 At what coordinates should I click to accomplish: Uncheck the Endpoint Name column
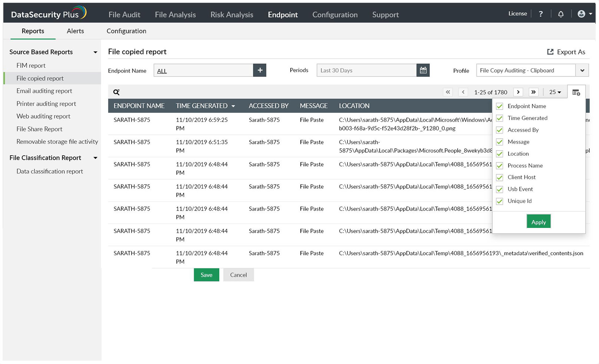tap(500, 106)
